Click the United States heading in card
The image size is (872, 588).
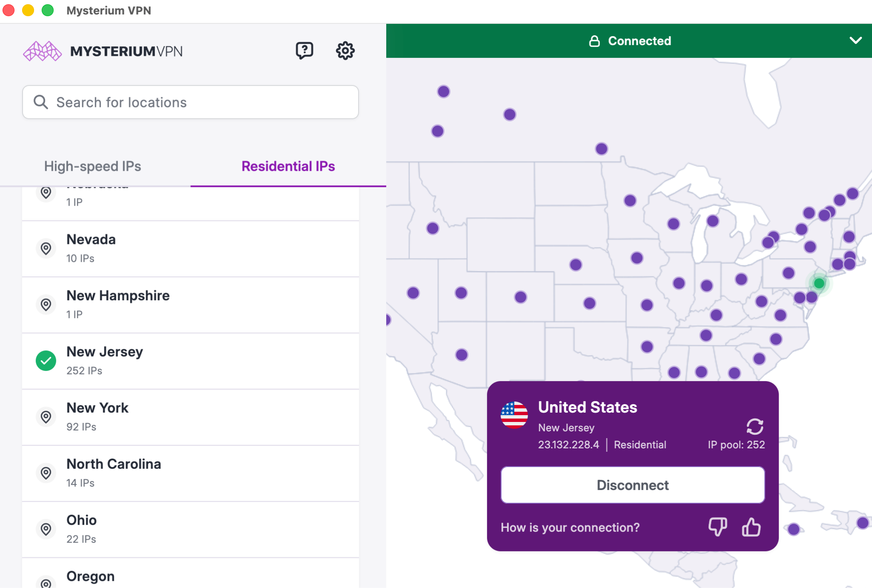(588, 407)
